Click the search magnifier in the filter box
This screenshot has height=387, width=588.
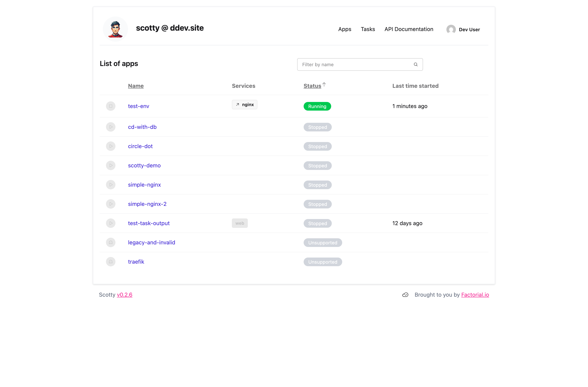click(416, 64)
